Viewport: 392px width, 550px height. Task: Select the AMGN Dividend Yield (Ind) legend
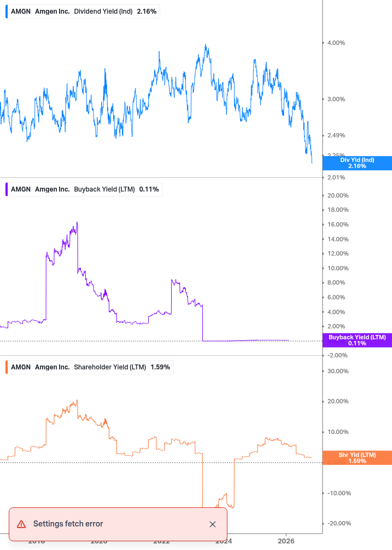coord(83,11)
